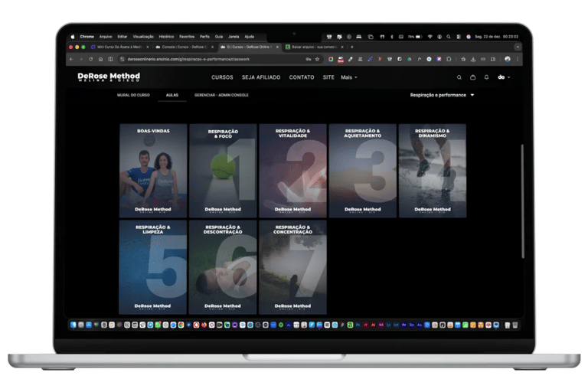Screen dimensions: 588x392
Task: Close the 'Baixar arquivo' browser tab
Action: point(342,47)
